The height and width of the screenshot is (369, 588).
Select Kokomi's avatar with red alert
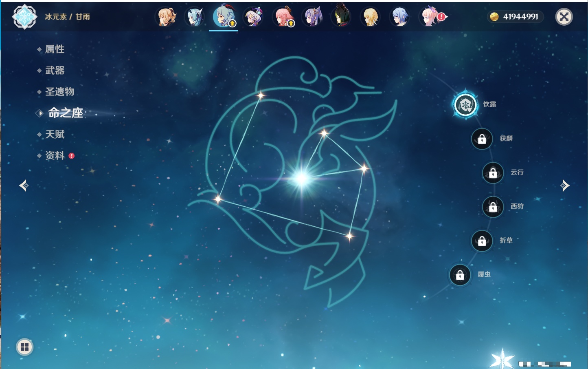coord(430,17)
